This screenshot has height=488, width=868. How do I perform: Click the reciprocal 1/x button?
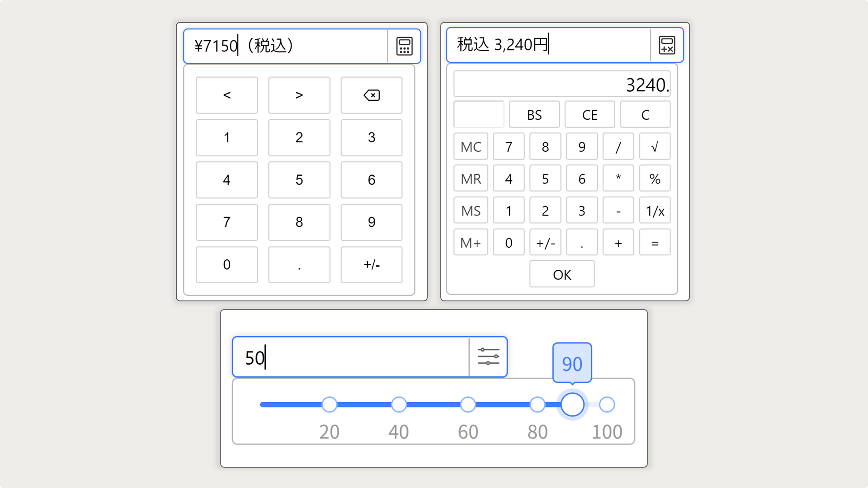[655, 210]
